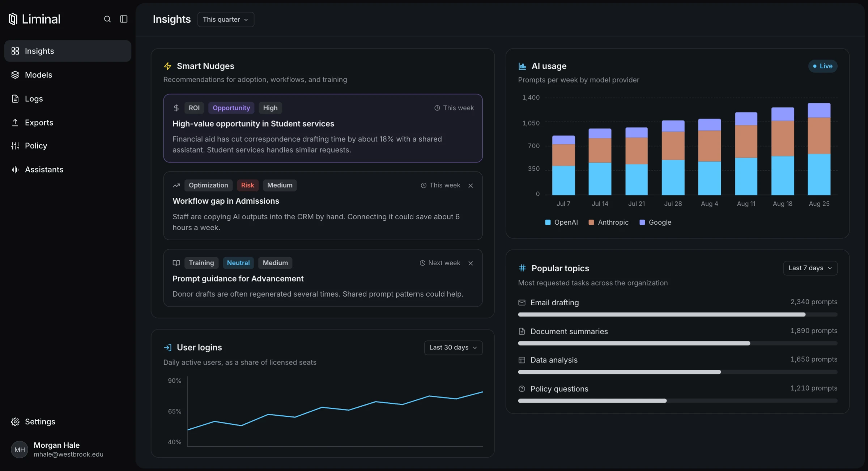Dismiss the Workflow gap in Admissions nudge
Viewport: 868px width, 471px height.
471,186
